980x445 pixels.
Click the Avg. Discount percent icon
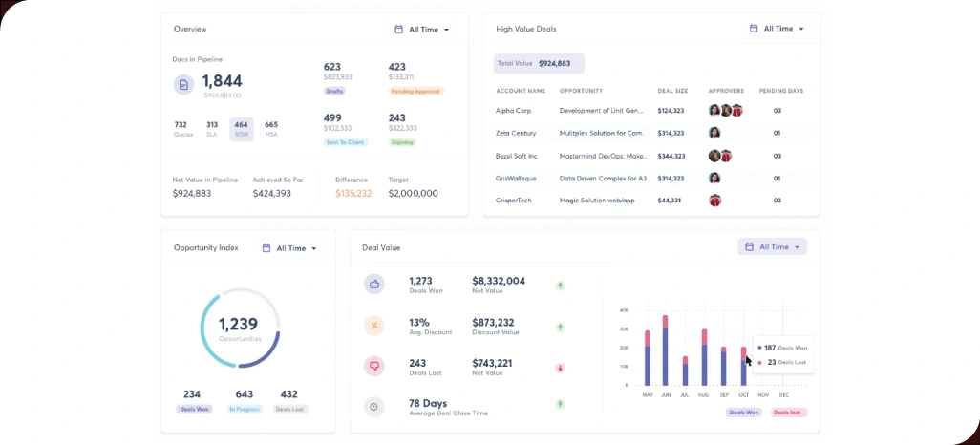tap(374, 325)
